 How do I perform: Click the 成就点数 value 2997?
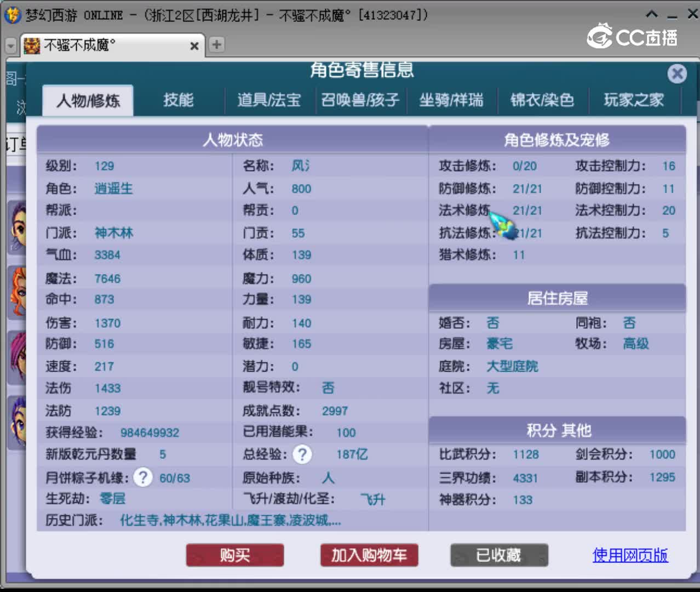(335, 411)
